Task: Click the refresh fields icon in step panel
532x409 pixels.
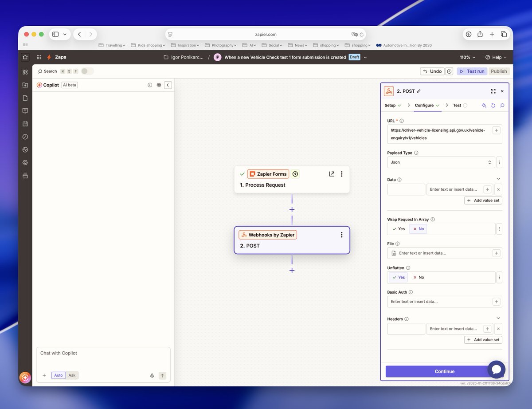Action: [493, 106]
